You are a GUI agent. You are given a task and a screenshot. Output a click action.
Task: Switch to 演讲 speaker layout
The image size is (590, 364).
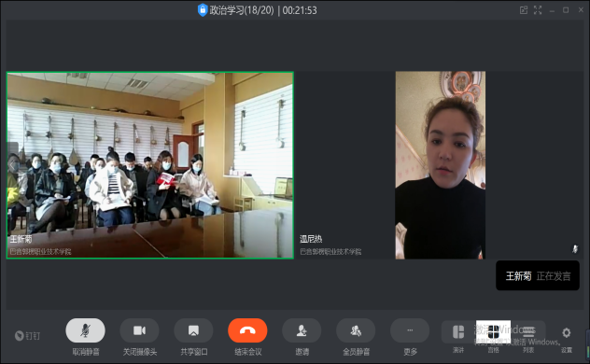pyautogui.click(x=458, y=332)
